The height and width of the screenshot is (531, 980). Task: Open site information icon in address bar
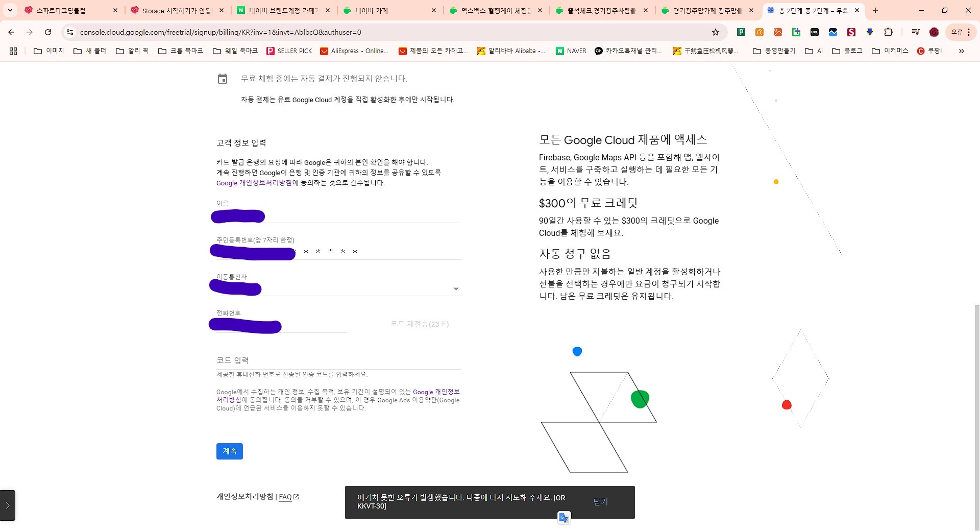pyautogui.click(x=70, y=32)
